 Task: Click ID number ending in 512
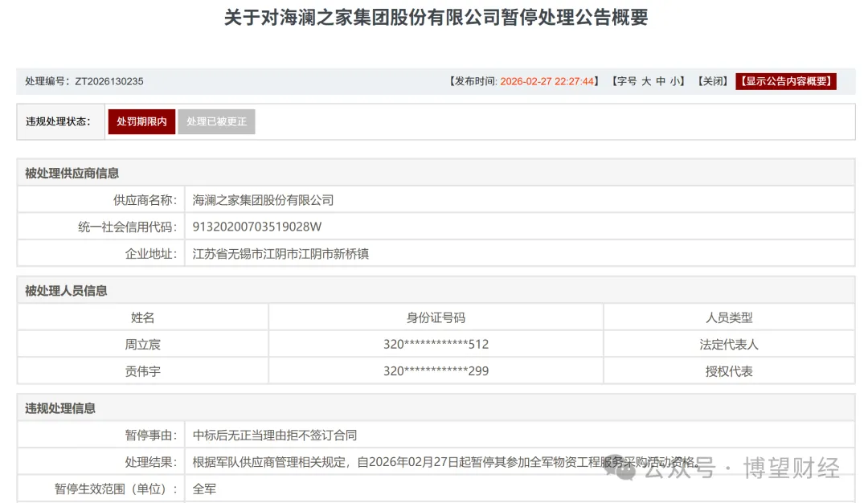coord(436,344)
